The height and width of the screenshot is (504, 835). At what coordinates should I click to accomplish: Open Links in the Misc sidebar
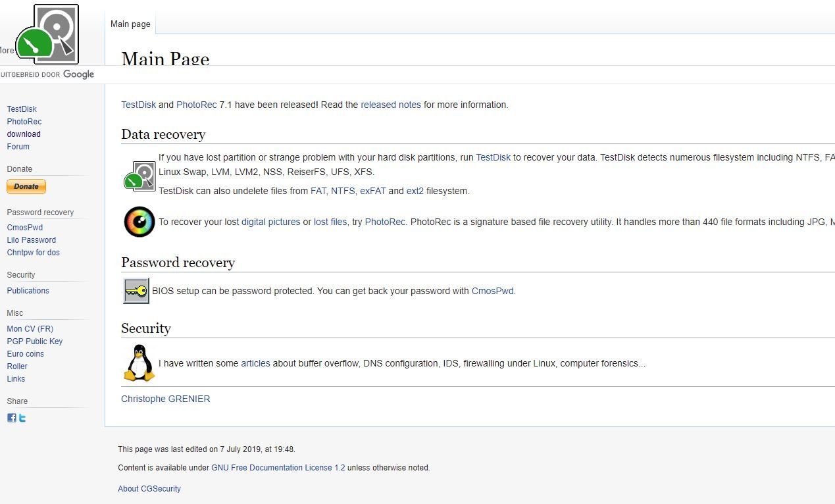click(x=16, y=379)
